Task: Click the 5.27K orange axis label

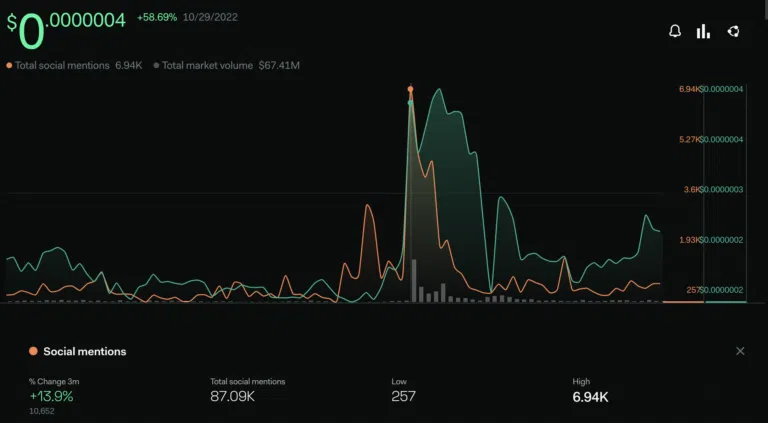Action: pos(689,140)
